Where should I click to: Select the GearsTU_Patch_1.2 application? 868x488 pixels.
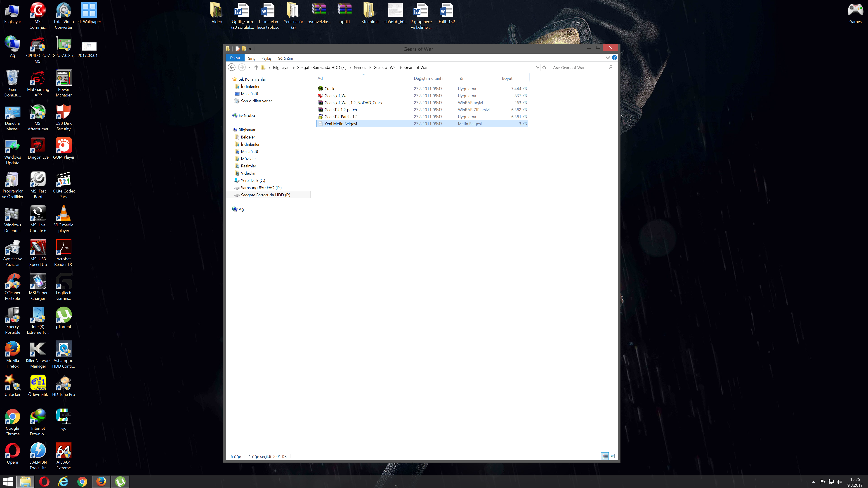422,117
